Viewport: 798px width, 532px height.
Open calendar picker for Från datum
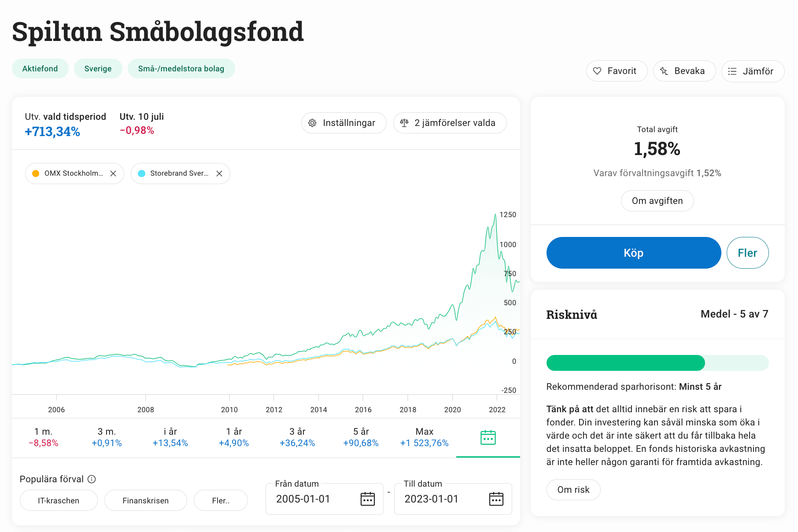(368, 499)
